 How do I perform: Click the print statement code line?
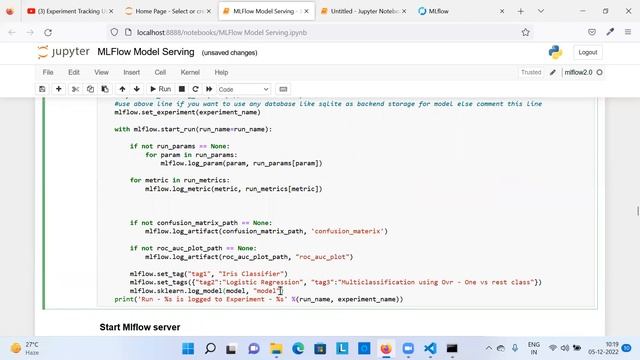(259, 299)
